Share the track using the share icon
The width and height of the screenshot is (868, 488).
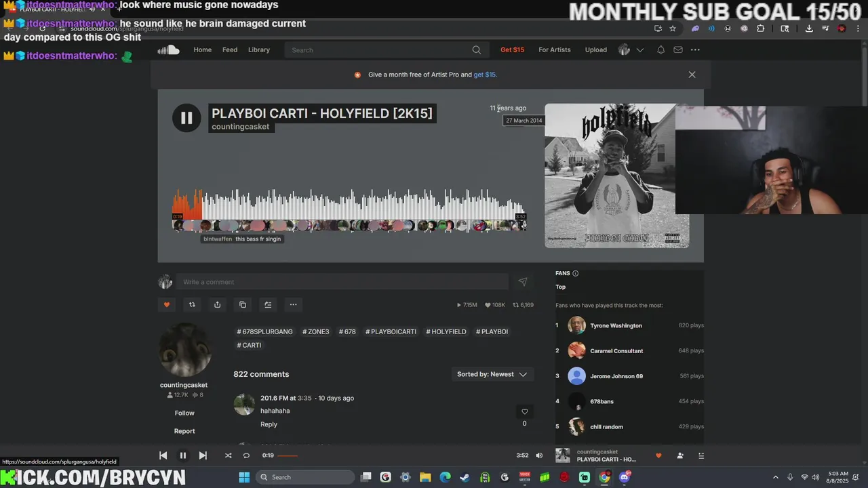click(x=217, y=305)
